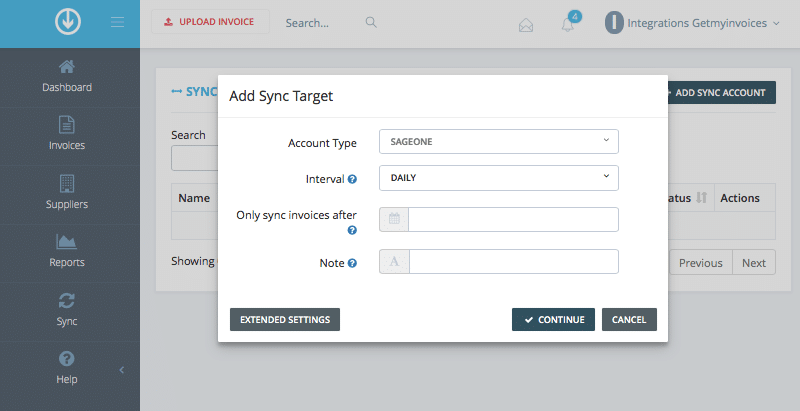Expand Integrations Getmyinvoices account menu
Image resolution: width=800 pixels, height=411 pixels.
click(703, 23)
